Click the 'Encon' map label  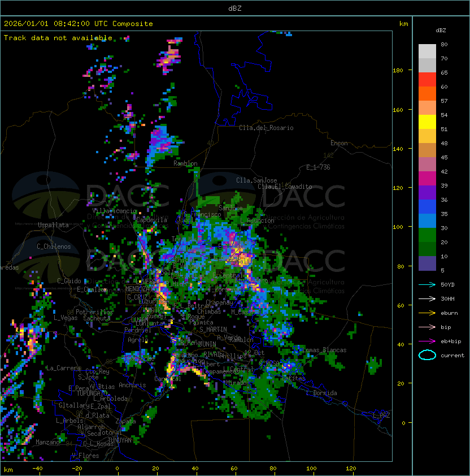click(x=339, y=143)
